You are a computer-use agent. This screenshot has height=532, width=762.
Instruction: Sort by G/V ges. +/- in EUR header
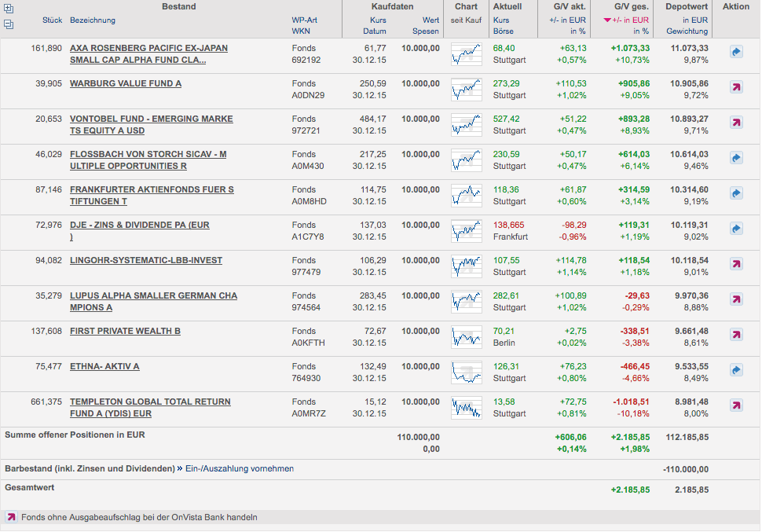[626, 20]
